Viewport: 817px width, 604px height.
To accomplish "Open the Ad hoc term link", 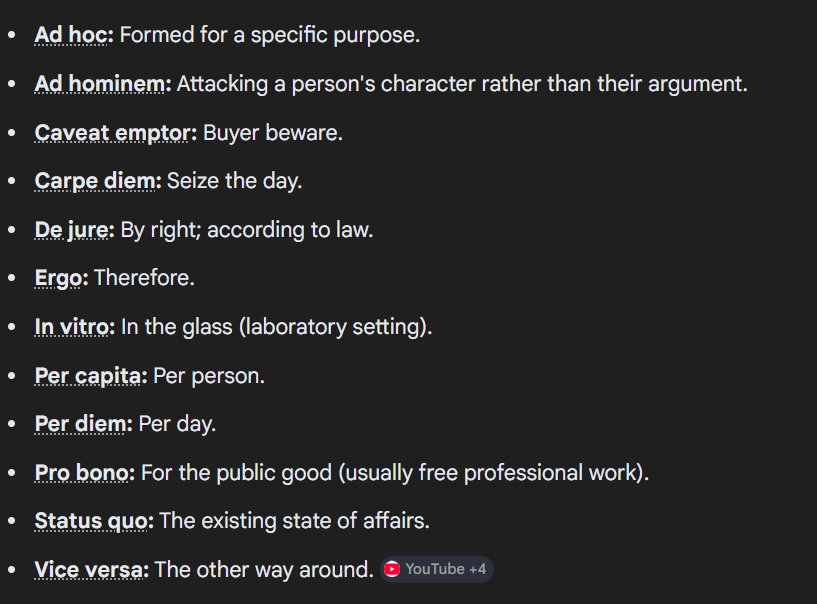I will 73,35.
